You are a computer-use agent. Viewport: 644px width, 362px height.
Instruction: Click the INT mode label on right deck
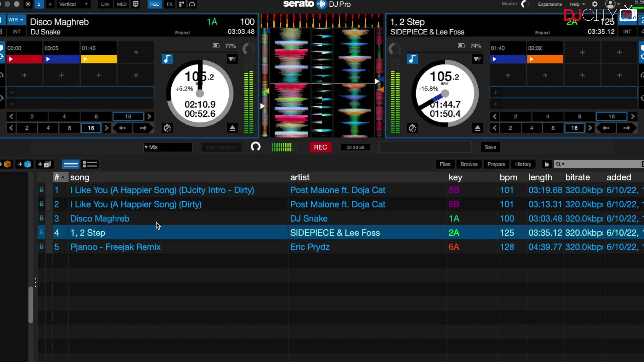pos(627,32)
